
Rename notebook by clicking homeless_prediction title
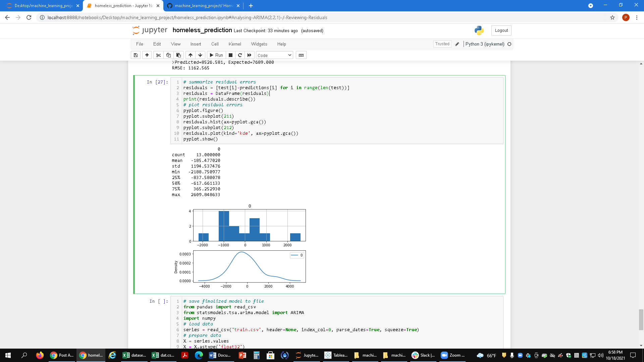[202, 30]
